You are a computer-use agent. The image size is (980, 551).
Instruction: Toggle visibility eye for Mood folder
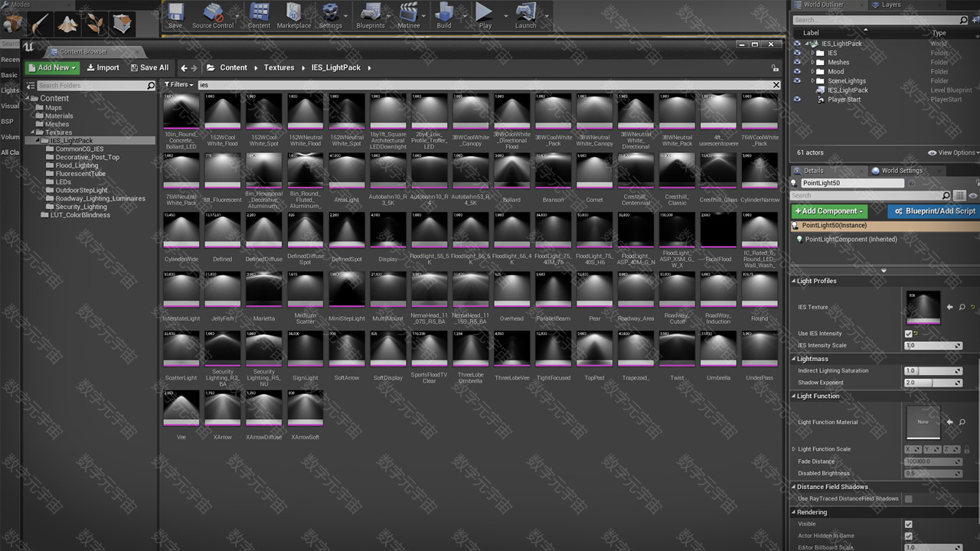click(797, 71)
